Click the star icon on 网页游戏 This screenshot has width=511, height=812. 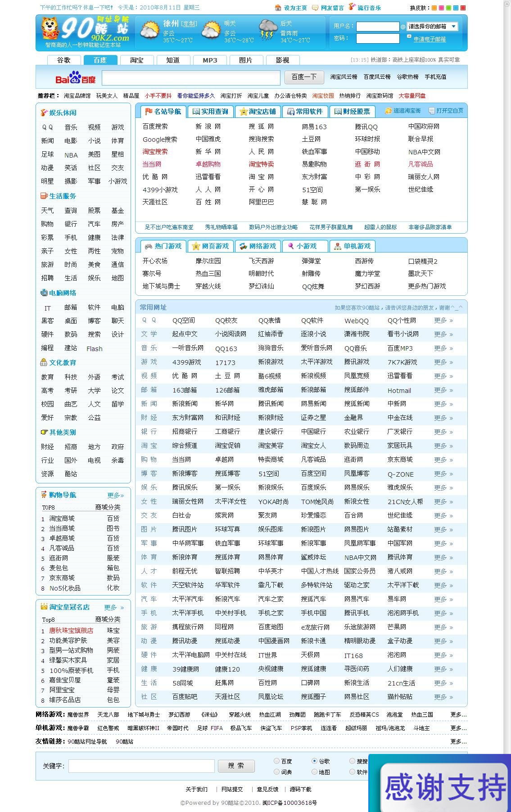(x=196, y=246)
